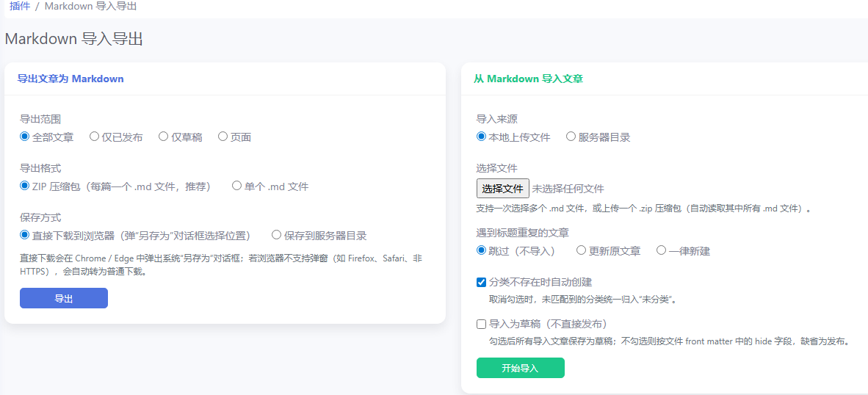Click the hint about supporting multiple .md files
This screenshot has width=868, height=395.
[x=644, y=209]
